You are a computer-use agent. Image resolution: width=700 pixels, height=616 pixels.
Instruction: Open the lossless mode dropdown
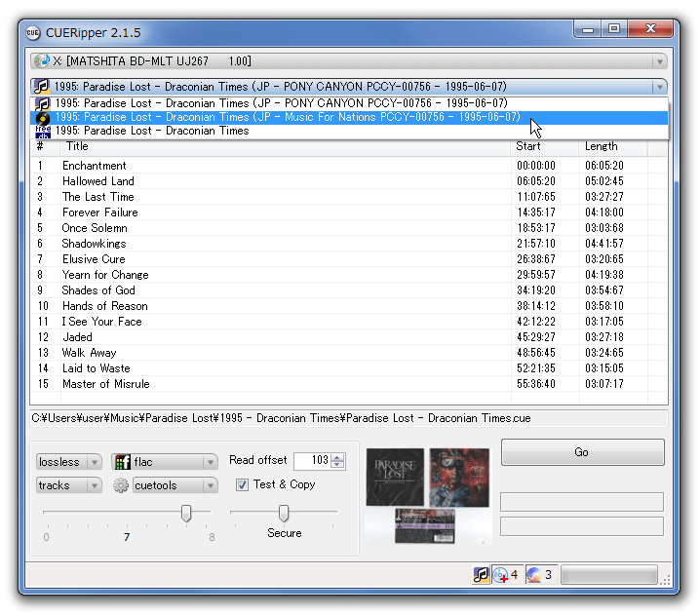click(69, 462)
